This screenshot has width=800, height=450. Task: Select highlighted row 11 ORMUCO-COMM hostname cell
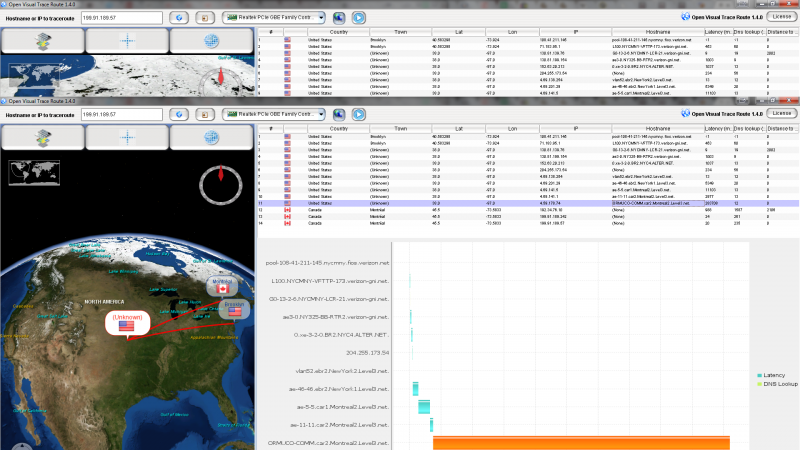pos(658,203)
